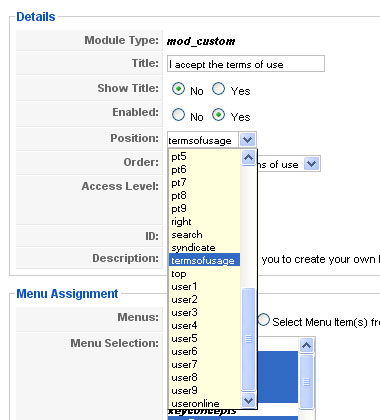Select pt6 in Position list
The image size is (380, 420).
[x=204, y=169]
